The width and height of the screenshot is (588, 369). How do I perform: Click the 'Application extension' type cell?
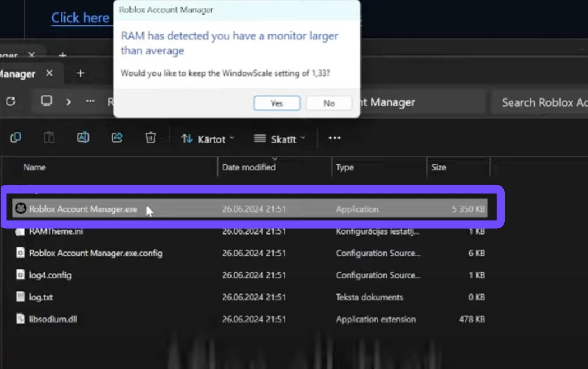(x=376, y=319)
